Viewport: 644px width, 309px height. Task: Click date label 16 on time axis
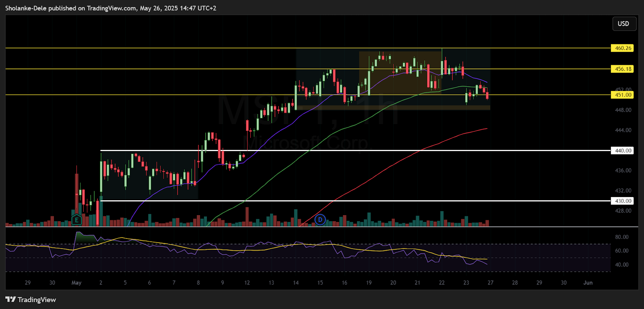point(345,283)
